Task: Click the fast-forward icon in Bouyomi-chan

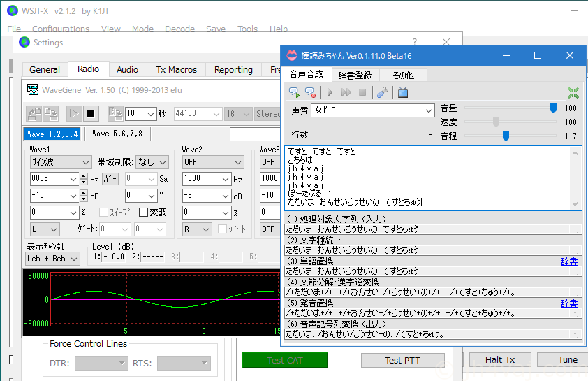Action: 346,92
